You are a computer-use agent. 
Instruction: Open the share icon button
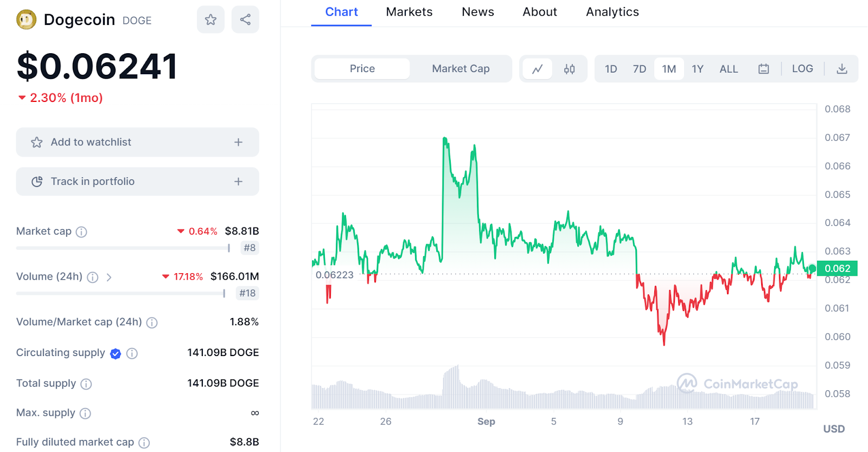(245, 20)
